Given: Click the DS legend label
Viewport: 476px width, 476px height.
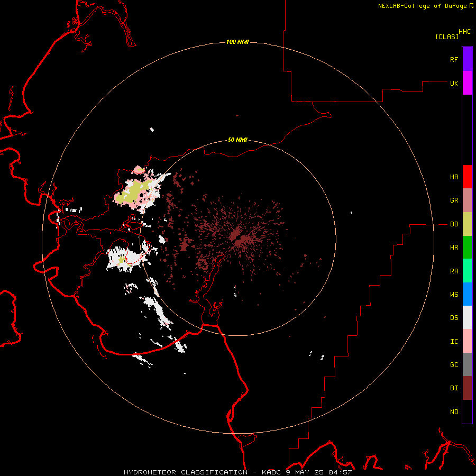Looking at the screenshot, I should pos(454,318).
